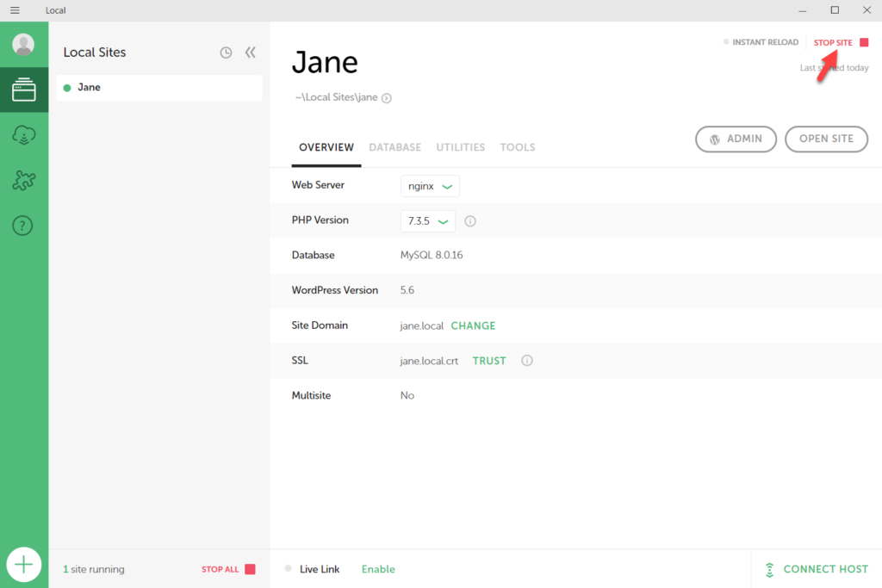Click Stop All text
Screen dimensions: 882x588
point(220,569)
